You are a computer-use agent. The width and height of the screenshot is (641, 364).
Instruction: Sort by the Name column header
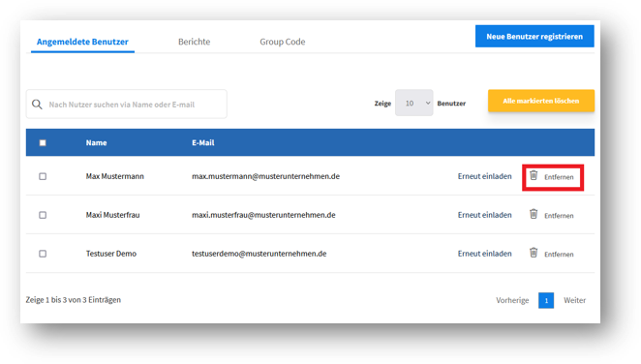pyautogui.click(x=96, y=142)
